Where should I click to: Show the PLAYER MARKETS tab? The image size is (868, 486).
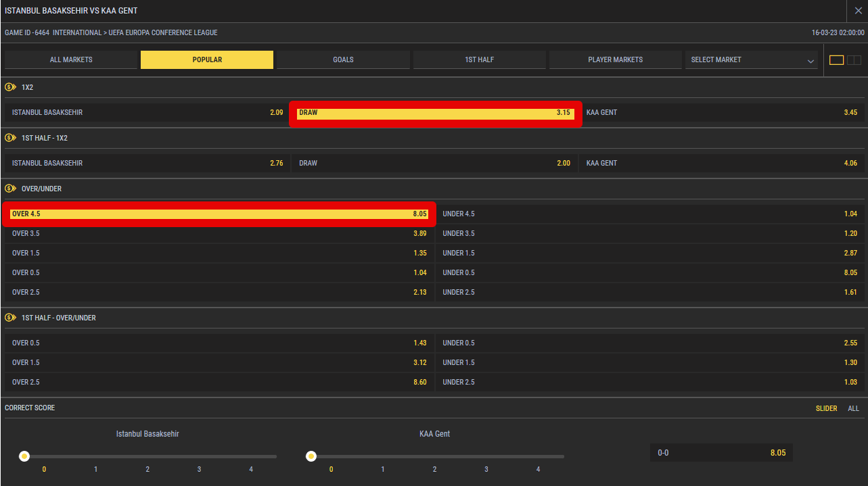point(616,59)
